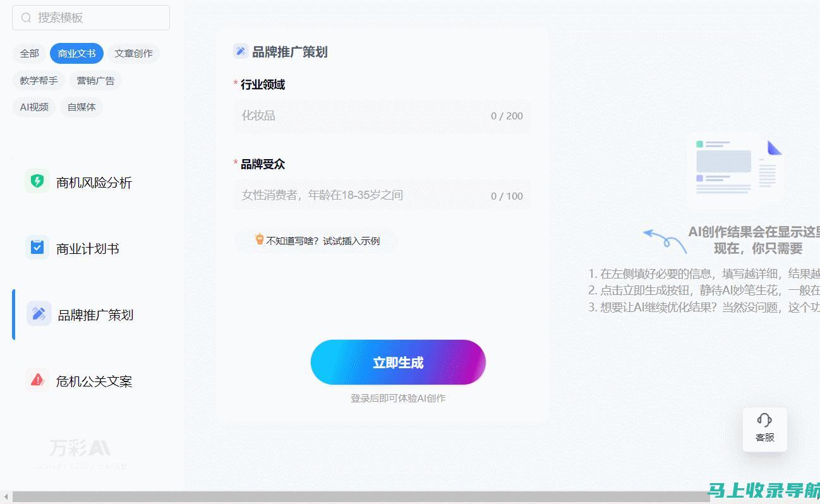Viewport: 820px width, 504px height.
Task: Click the document illustration placeholder
Action: 737,172
